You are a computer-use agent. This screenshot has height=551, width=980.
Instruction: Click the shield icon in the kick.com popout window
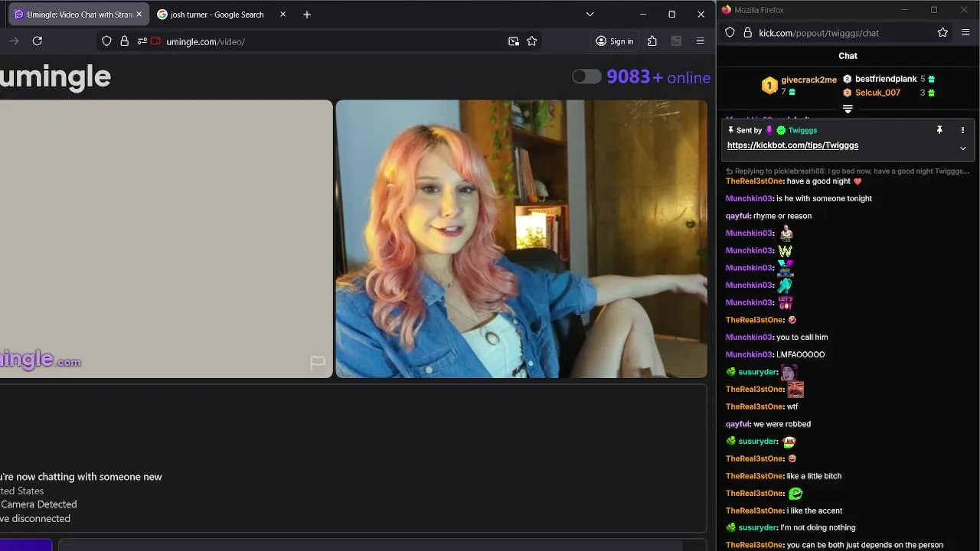coord(730,32)
